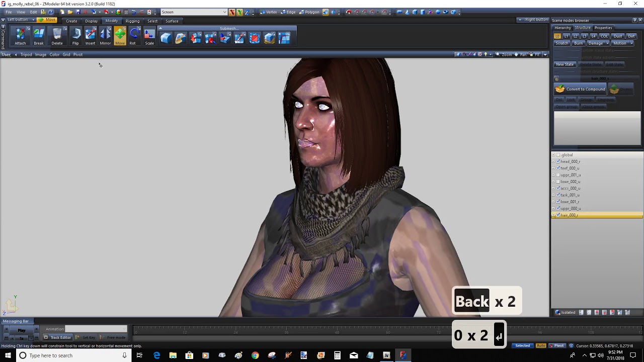The height and width of the screenshot is (362, 644).
Task: Open the View menu
Action: coord(21,12)
